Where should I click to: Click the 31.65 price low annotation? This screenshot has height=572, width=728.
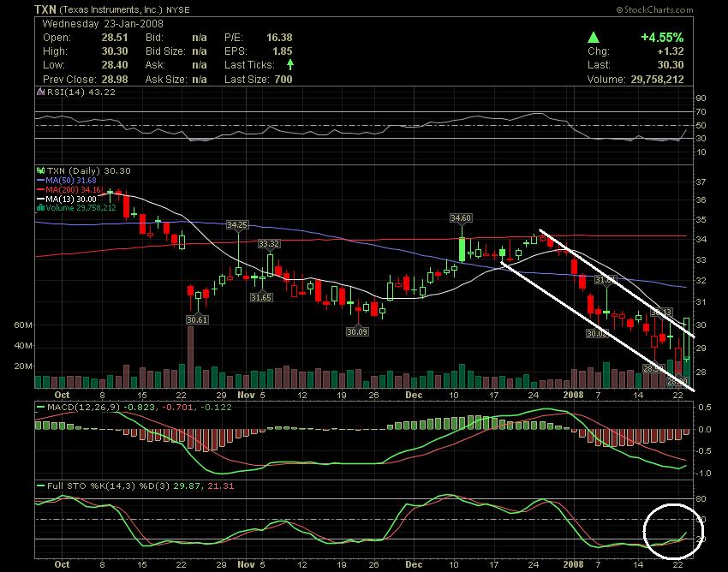261,297
